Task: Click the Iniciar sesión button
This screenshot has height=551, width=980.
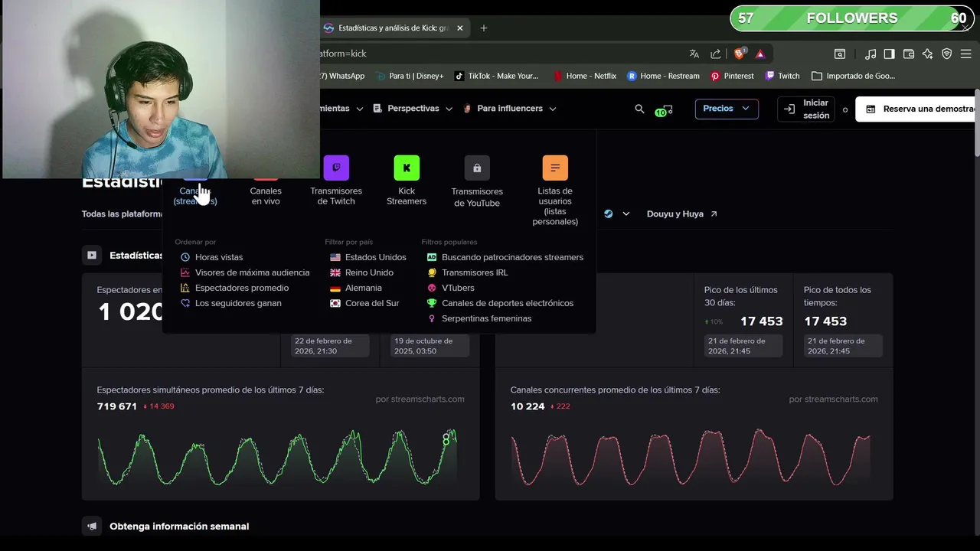Action: tap(806, 109)
